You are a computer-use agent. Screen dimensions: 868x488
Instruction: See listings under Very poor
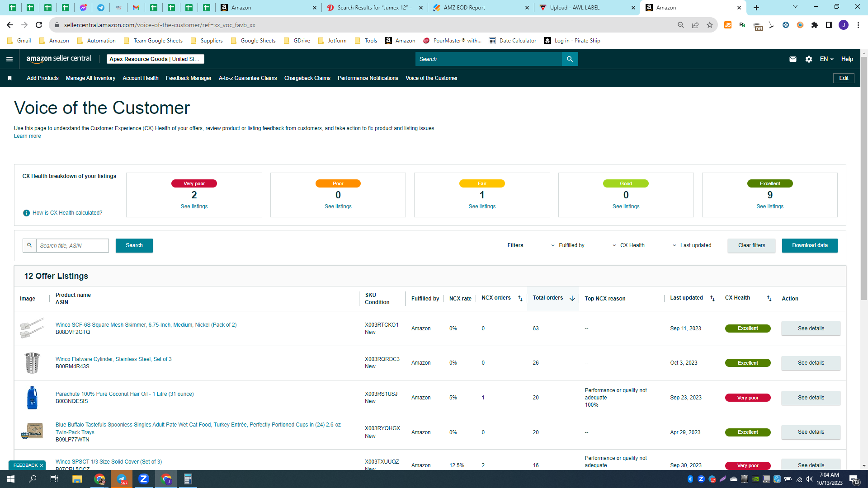coord(194,206)
